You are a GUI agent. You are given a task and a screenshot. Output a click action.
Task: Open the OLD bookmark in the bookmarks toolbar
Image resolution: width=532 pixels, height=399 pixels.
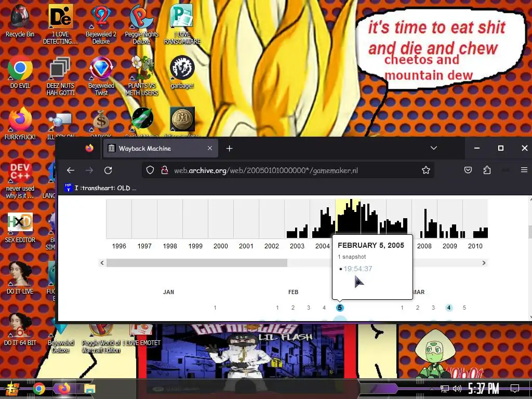[100, 188]
